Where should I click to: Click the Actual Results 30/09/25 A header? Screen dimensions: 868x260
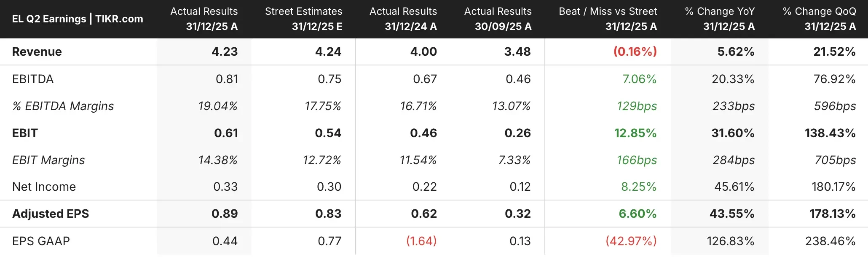[x=498, y=19]
